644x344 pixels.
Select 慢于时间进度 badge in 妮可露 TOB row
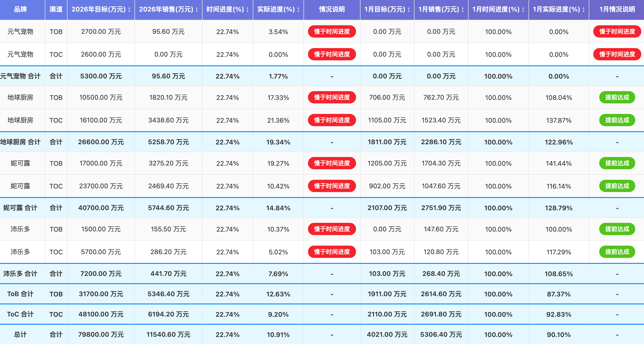[332, 163]
